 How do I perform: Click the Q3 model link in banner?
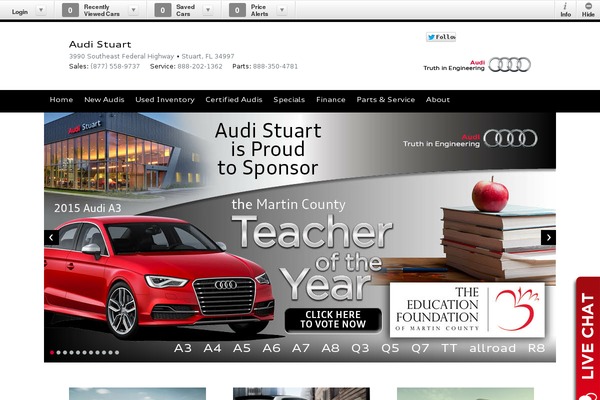360,348
